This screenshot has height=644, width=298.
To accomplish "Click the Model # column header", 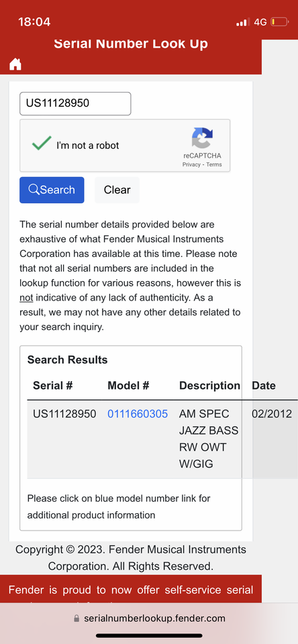I will point(128,385).
